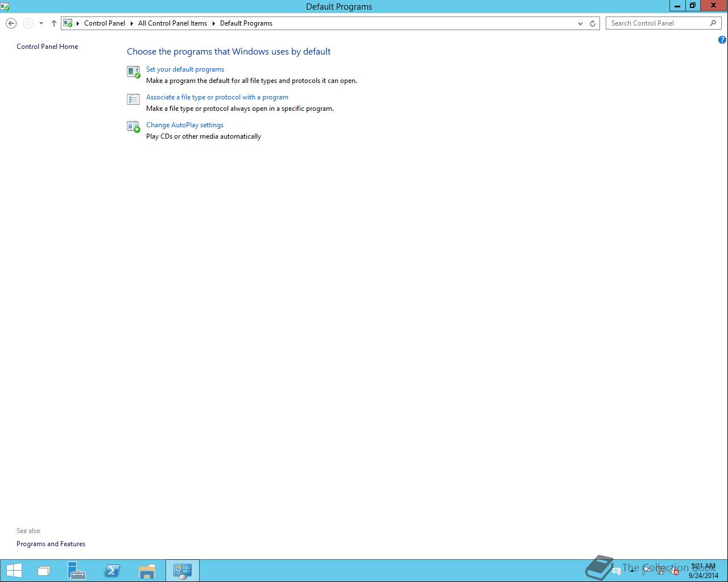This screenshot has height=582, width=728.
Task: Click the Control Panel taskbar button
Action: coord(183,571)
